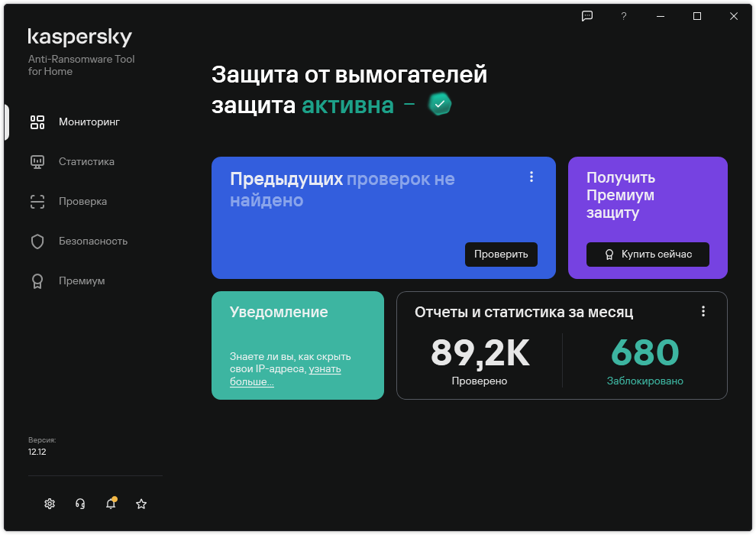This screenshot has width=756, height=535.
Task: Click the version number 12.12
Action: coord(37,452)
